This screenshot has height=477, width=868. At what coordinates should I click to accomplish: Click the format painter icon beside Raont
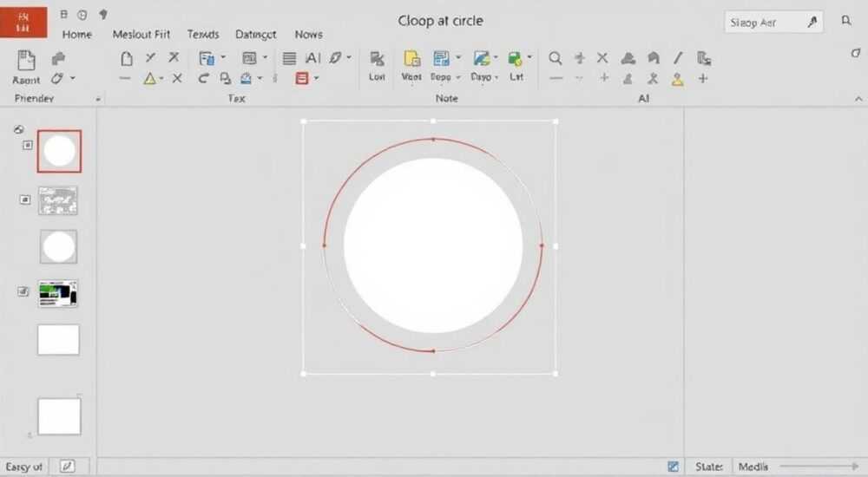tap(58, 58)
